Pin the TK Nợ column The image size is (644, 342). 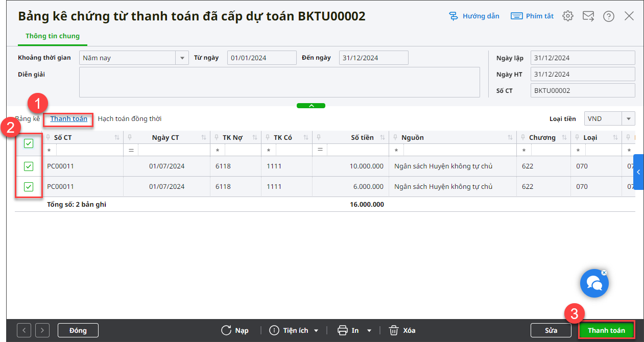(x=217, y=137)
